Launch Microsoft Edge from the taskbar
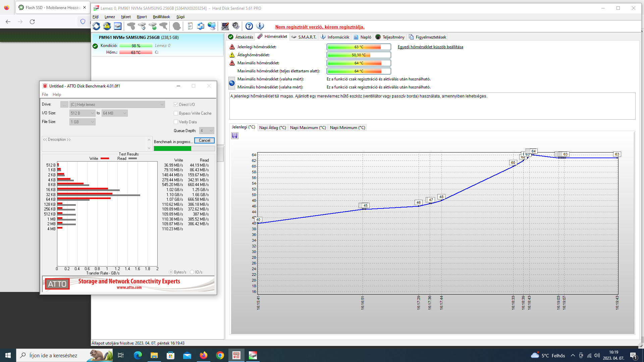Image resolution: width=644 pixels, height=362 pixels. (x=138, y=355)
